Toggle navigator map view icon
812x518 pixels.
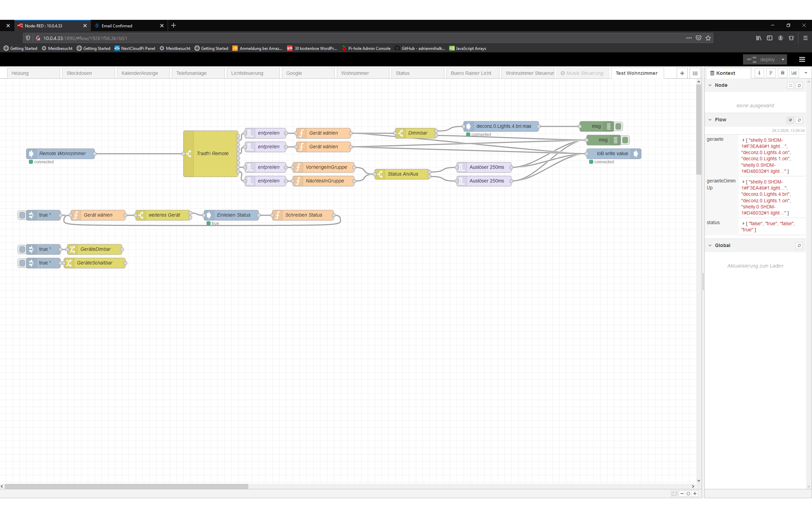click(674, 493)
